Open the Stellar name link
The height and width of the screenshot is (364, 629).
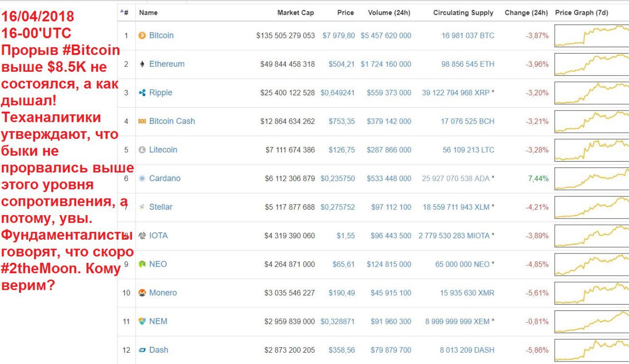tap(161, 207)
